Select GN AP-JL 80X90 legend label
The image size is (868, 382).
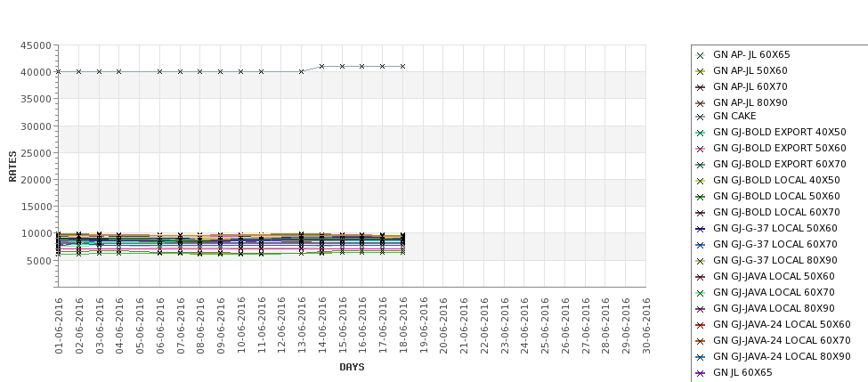coord(750,103)
